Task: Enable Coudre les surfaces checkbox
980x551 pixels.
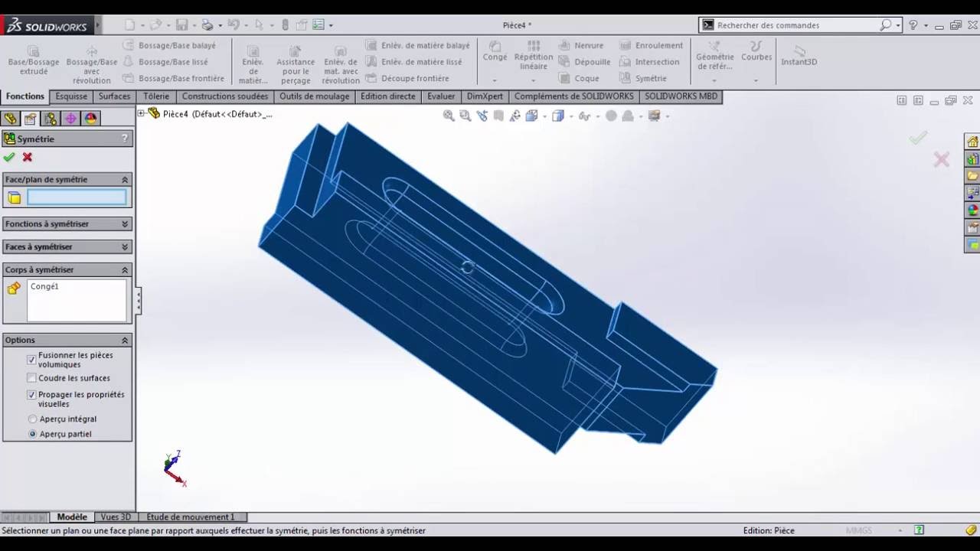Action: click(31, 378)
